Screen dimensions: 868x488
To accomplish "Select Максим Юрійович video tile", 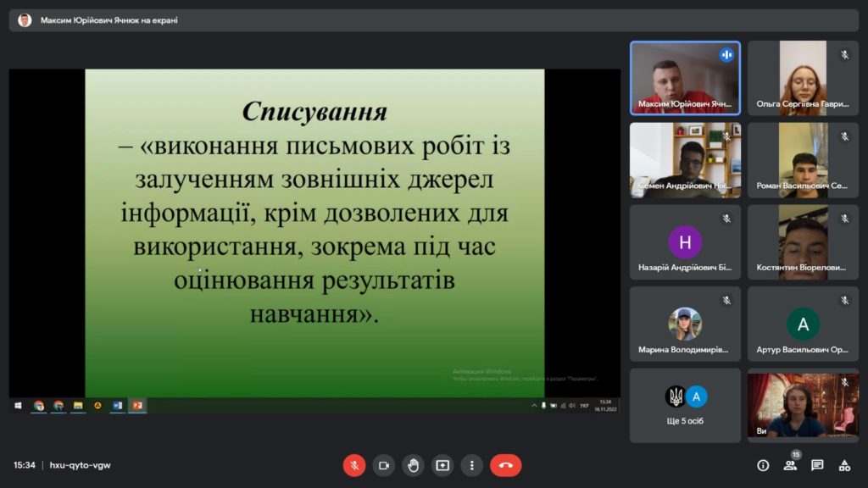I will coord(685,78).
